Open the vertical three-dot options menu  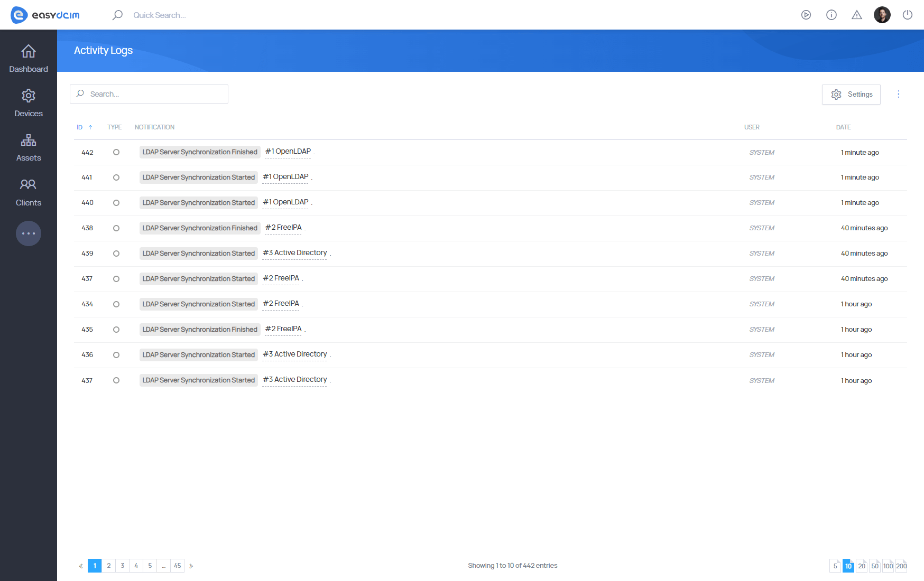(899, 94)
